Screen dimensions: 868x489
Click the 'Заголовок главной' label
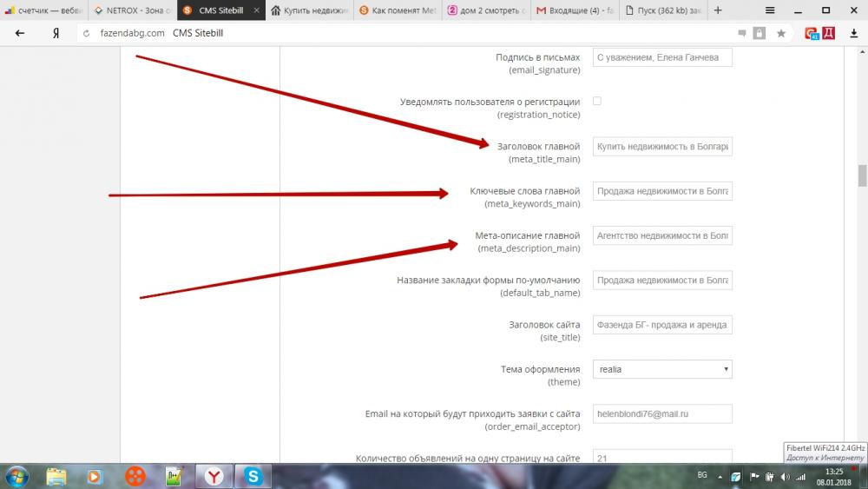539,147
